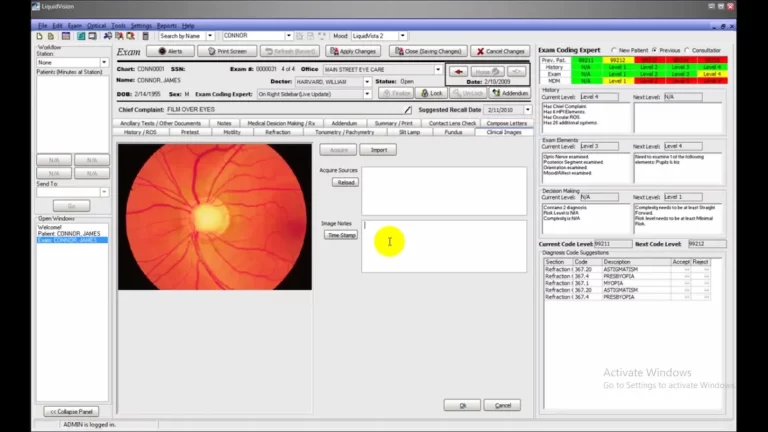768x432 pixels.
Task: Click the Collapse Panel button
Action: (71, 412)
